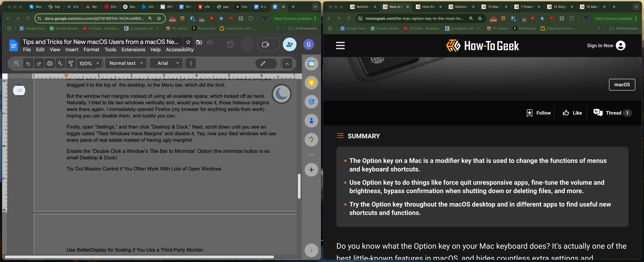Open the three-dot more options in Docs toolbar
The width and height of the screenshot is (644, 262).
tap(191, 63)
